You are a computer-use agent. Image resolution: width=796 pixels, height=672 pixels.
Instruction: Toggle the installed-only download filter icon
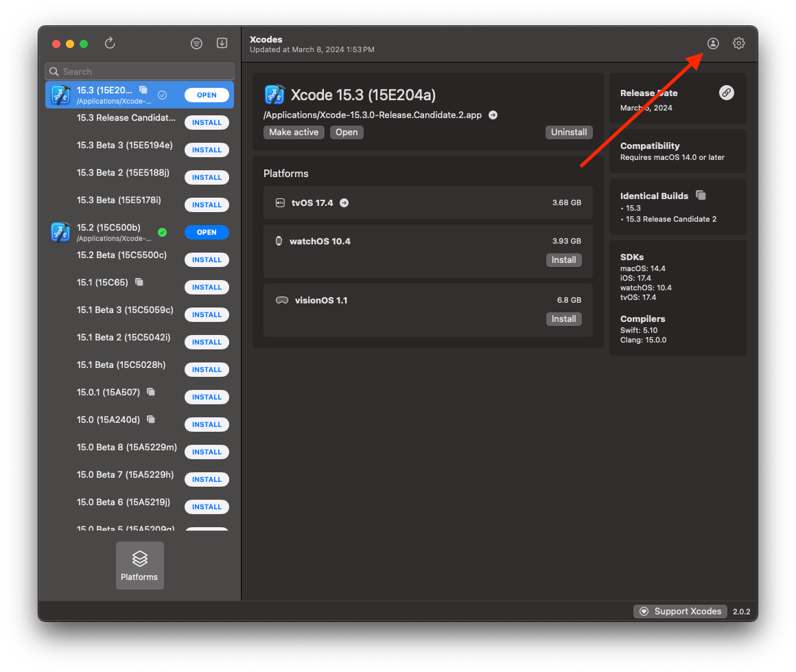click(x=222, y=43)
